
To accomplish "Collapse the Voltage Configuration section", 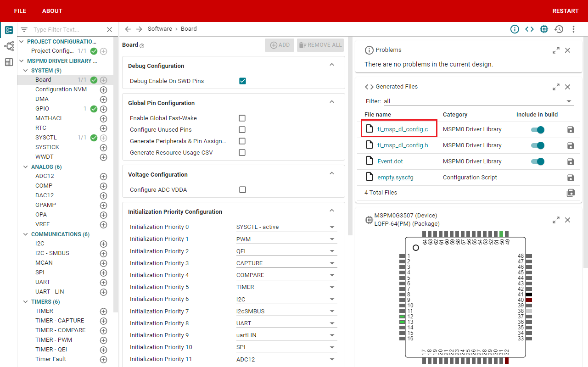I will point(332,174).
